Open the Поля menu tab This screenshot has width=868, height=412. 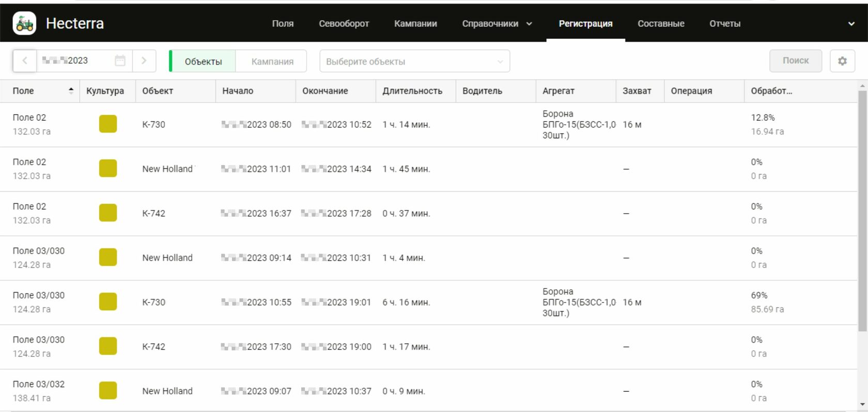coord(283,24)
